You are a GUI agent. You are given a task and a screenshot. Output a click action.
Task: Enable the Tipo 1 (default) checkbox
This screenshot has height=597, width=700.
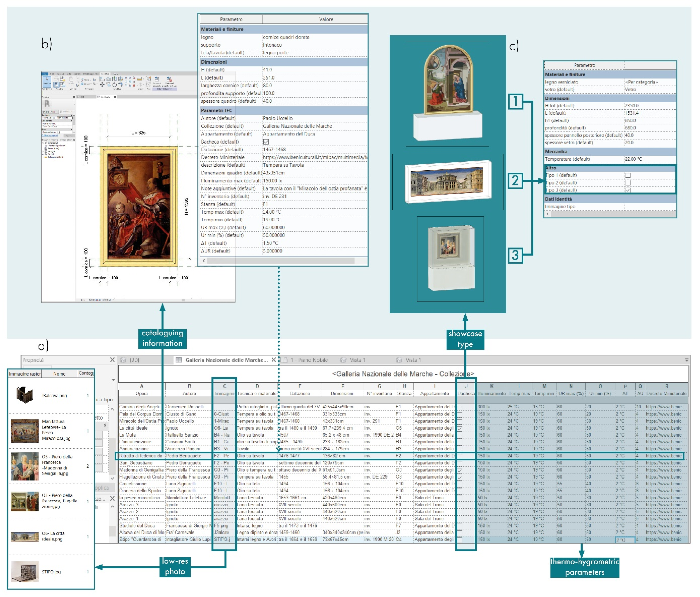[628, 175]
